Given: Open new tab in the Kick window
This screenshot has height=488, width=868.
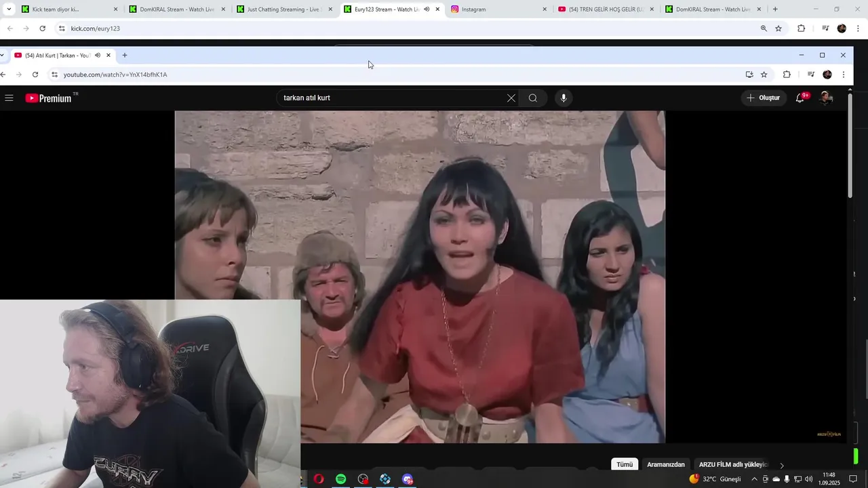Looking at the screenshot, I should point(775,9).
